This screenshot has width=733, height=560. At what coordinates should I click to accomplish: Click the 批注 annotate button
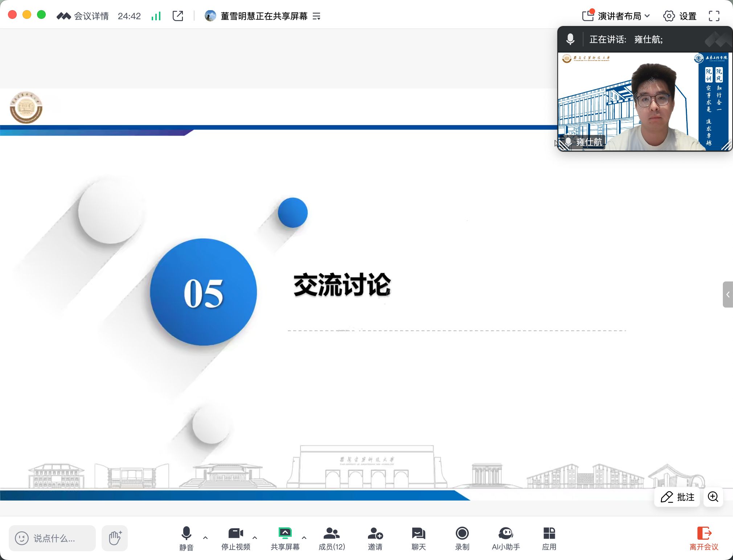[677, 497]
